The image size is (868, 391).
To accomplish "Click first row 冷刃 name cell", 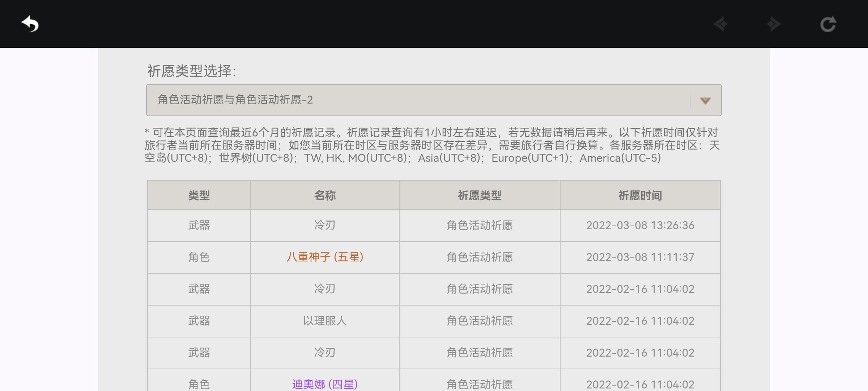I will [x=325, y=225].
